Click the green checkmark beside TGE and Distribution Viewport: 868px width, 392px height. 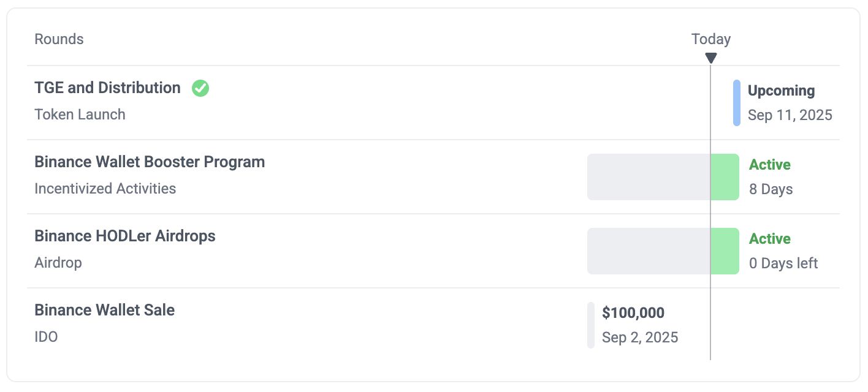[x=200, y=88]
